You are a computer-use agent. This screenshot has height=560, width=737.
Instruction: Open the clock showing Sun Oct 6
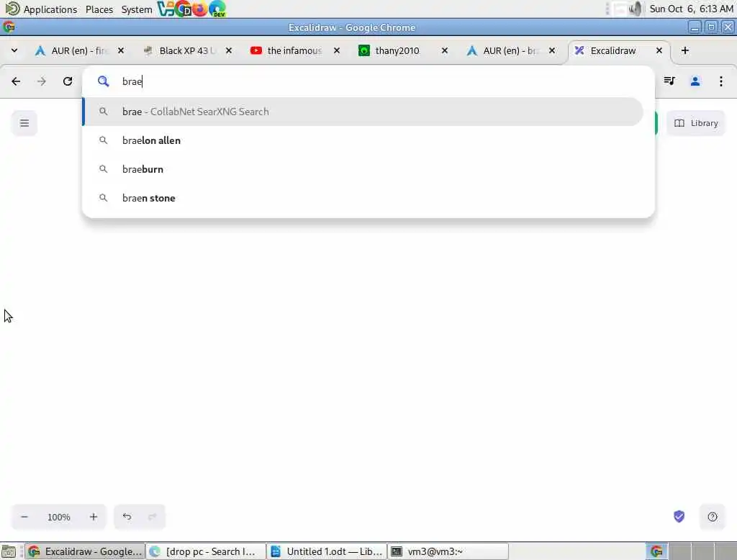(x=691, y=9)
